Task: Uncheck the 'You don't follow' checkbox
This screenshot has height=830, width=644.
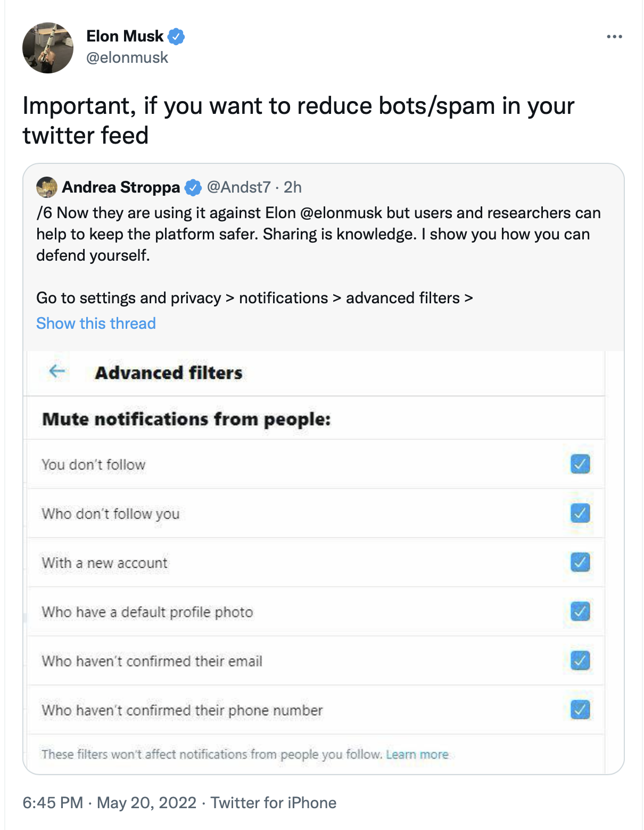Action: point(580,464)
